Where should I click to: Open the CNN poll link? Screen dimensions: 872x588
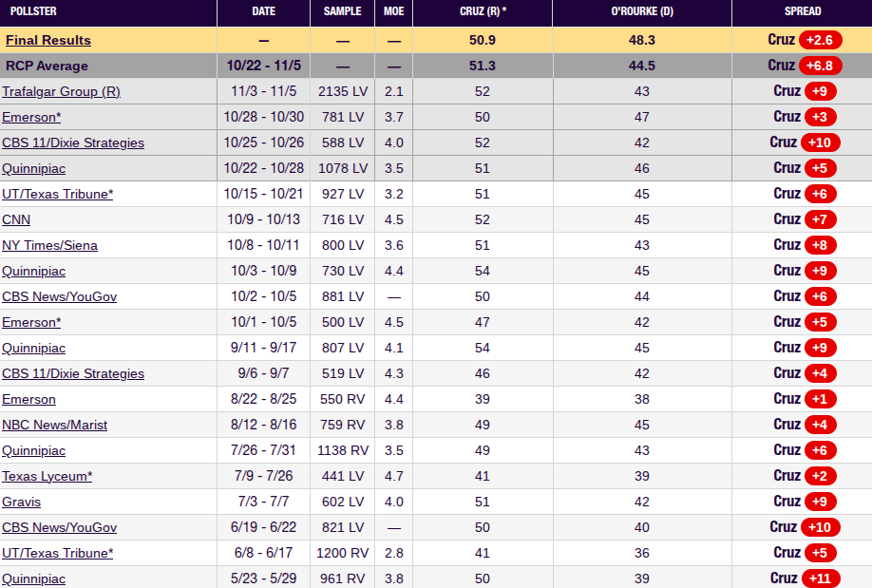16,219
